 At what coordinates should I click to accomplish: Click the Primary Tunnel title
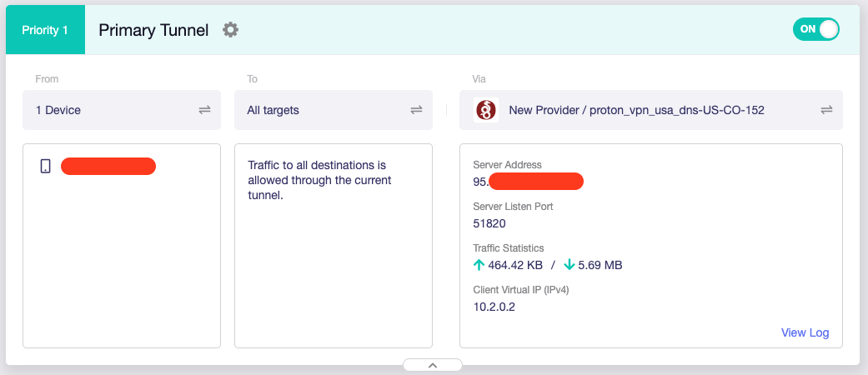coord(153,30)
